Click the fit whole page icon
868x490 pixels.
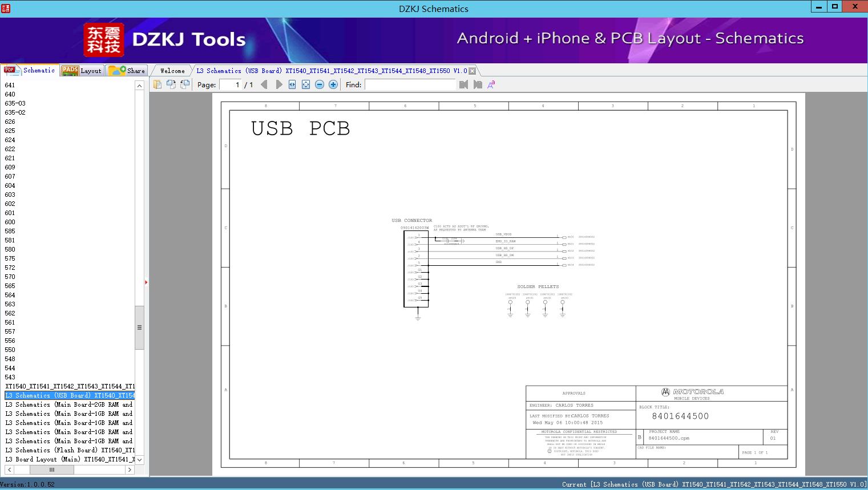point(305,84)
